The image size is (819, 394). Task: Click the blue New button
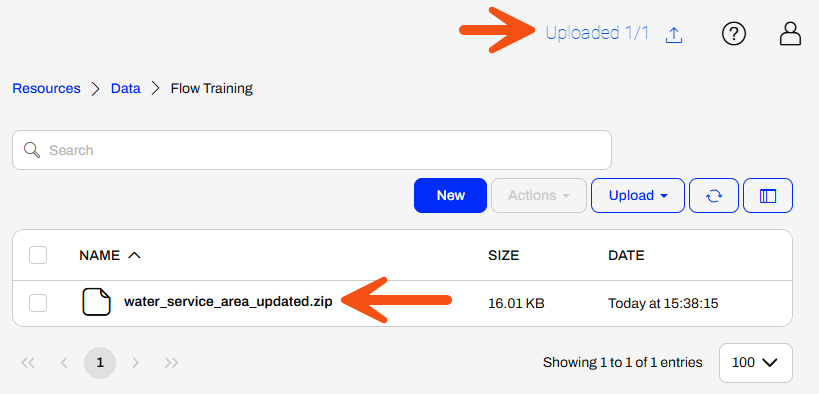point(450,195)
